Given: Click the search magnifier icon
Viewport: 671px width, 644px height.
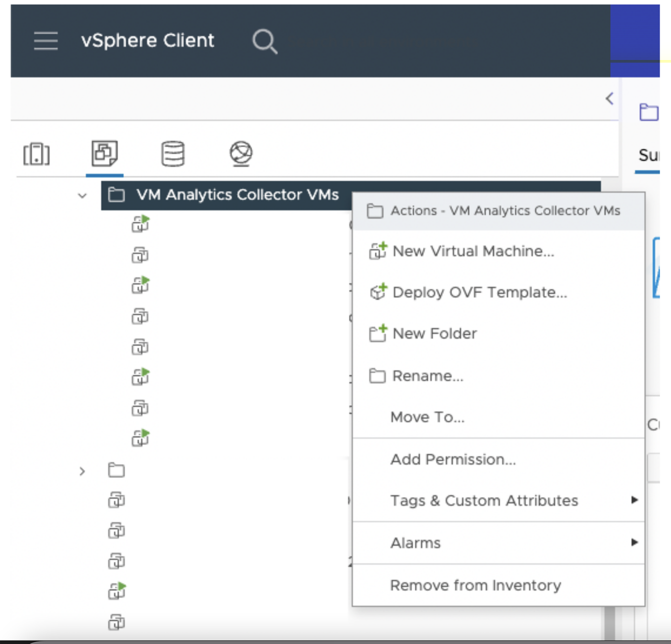Looking at the screenshot, I should coord(265,41).
